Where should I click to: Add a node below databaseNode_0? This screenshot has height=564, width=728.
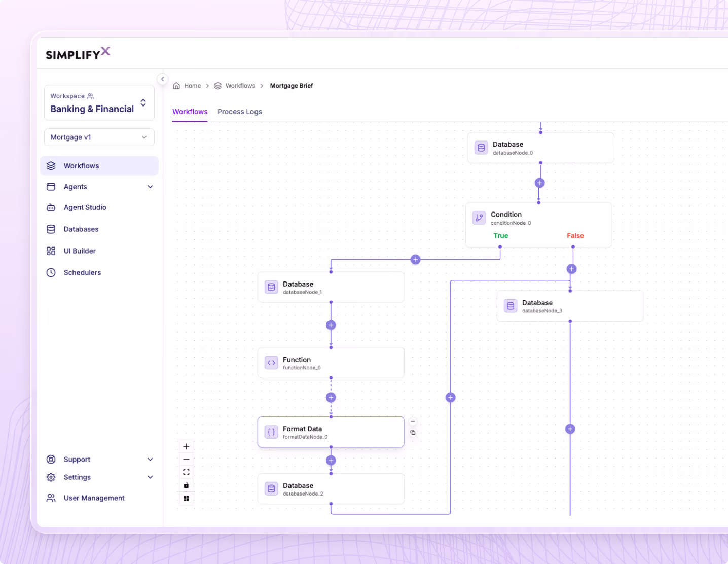540,183
